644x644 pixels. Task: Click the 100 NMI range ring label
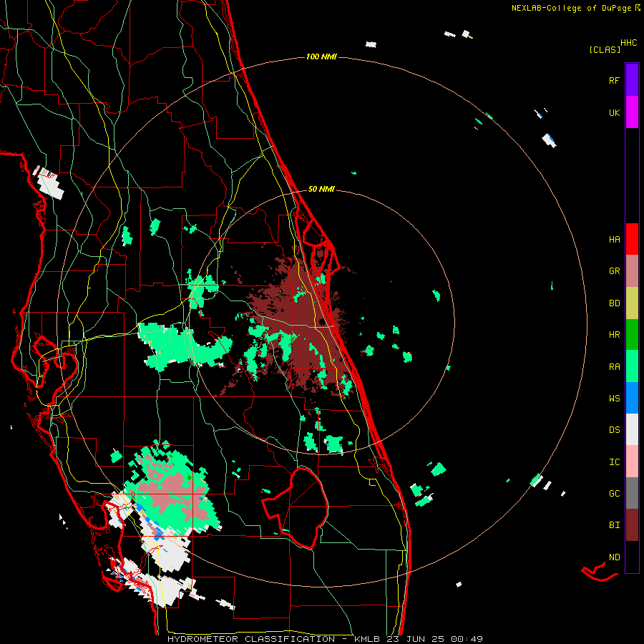(x=321, y=57)
